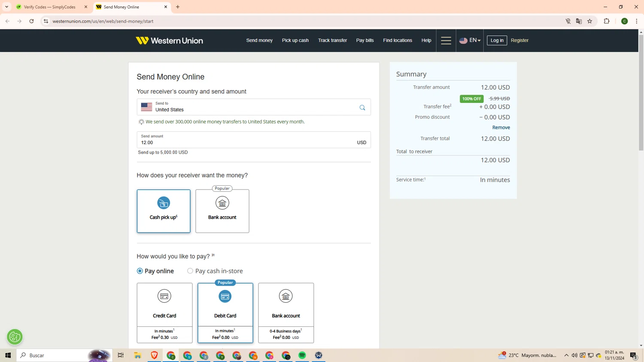Select the Debit Card payment card
Screen dimensions: 644x362
pos(225,313)
